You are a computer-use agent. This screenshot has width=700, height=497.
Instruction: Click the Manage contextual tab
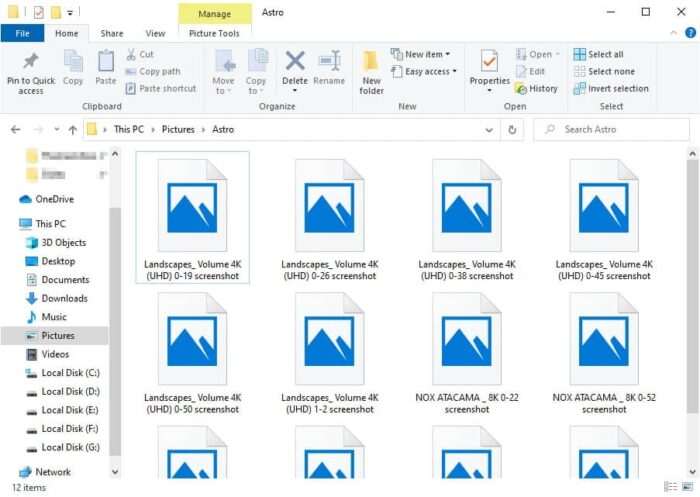coord(215,14)
